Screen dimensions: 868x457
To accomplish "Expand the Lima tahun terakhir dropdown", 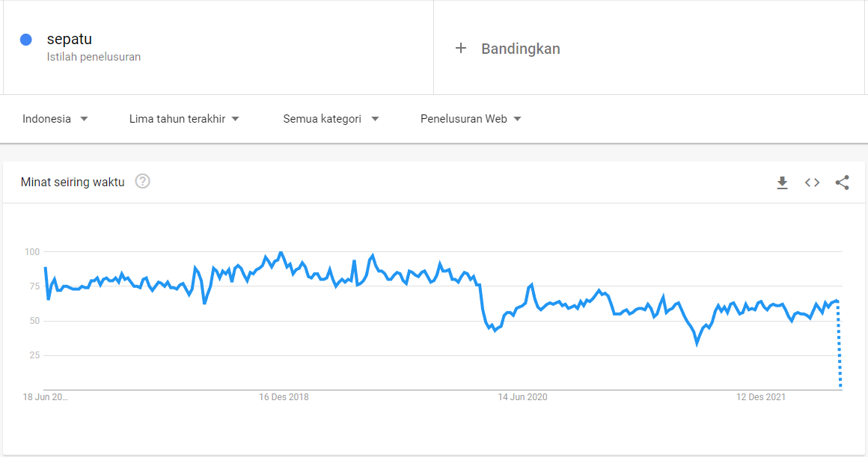I will click(184, 119).
